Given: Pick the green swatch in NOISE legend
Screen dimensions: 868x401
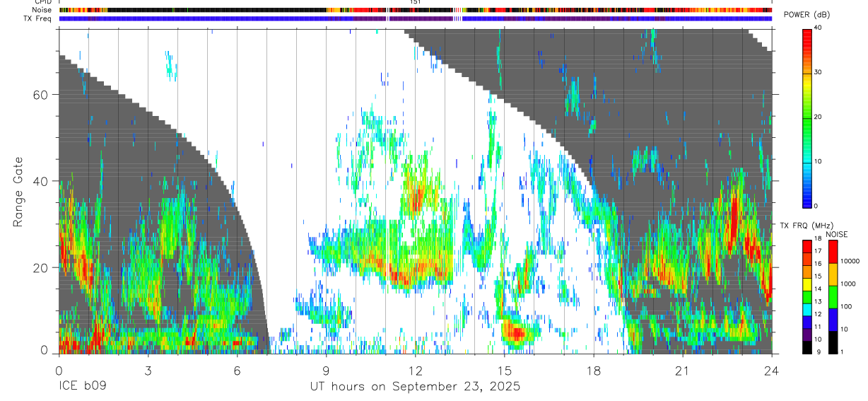Looking at the screenshot, I should pyautogui.click(x=832, y=297).
